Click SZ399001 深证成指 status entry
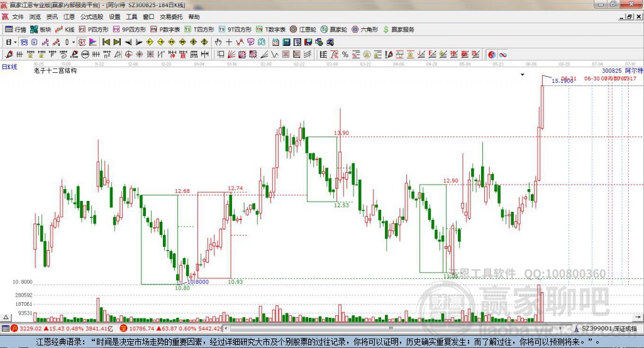This screenshot has height=348, width=644. click(x=606, y=329)
